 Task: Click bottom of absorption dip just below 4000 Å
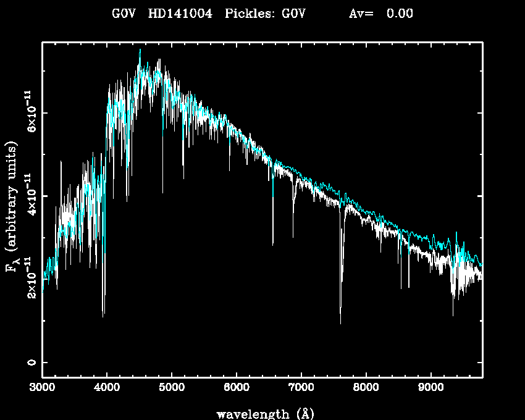(103, 315)
